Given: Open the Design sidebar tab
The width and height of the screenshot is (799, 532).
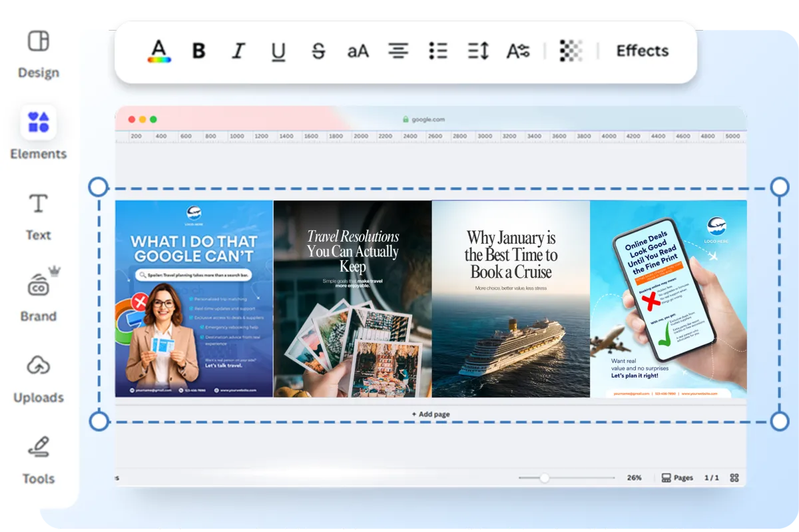Looking at the screenshot, I should click(x=38, y=53).
